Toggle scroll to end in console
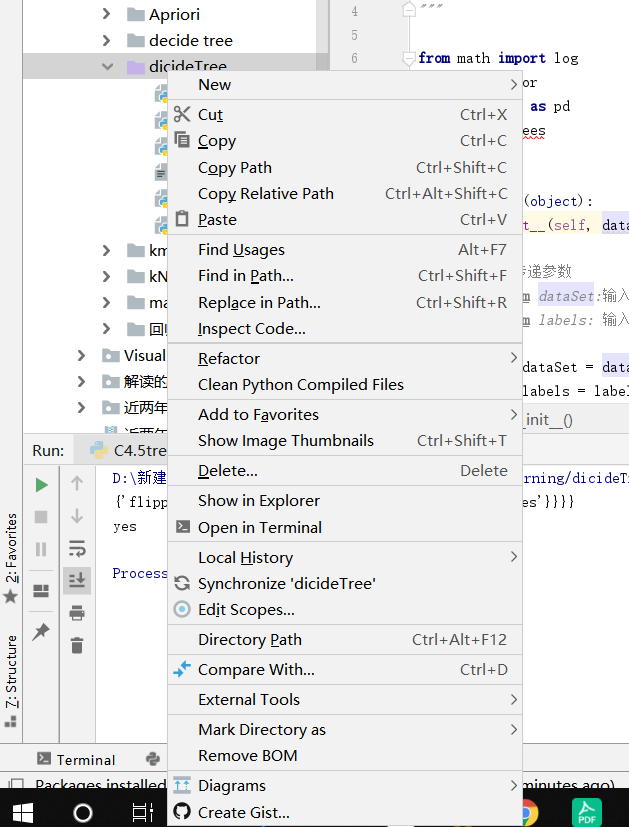Viewport: 629px width, 827px height. coord(77,580)
